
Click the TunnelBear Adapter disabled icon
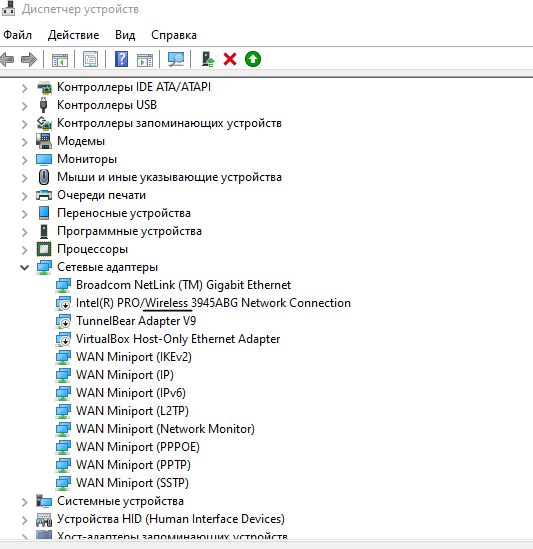coord(63,321)
